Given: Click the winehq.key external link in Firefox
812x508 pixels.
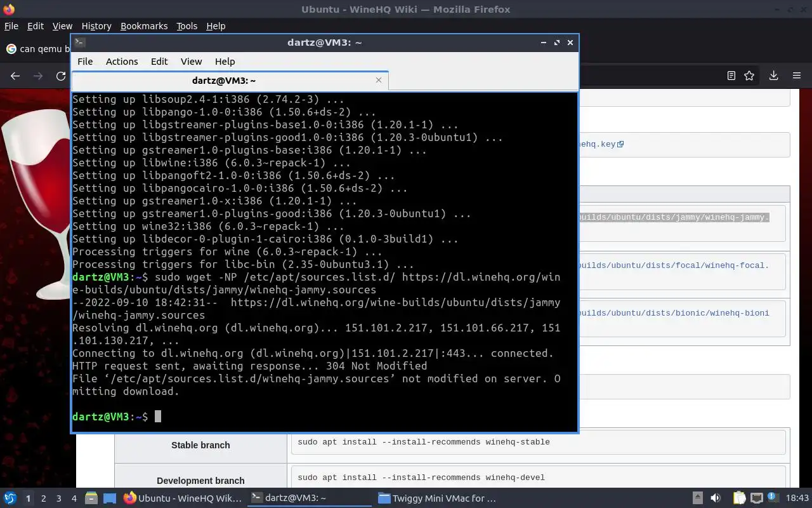Looking at the screenshot, I should 601,144.
